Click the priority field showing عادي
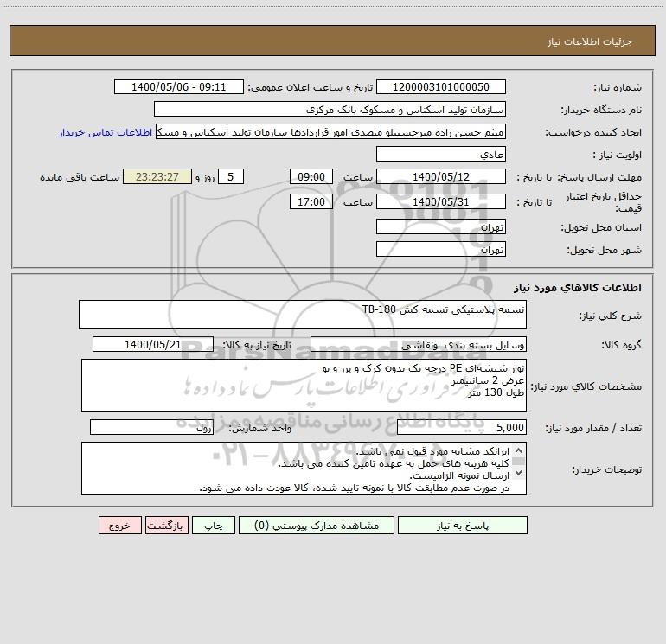666x644 pixels. tap(441, 154)
